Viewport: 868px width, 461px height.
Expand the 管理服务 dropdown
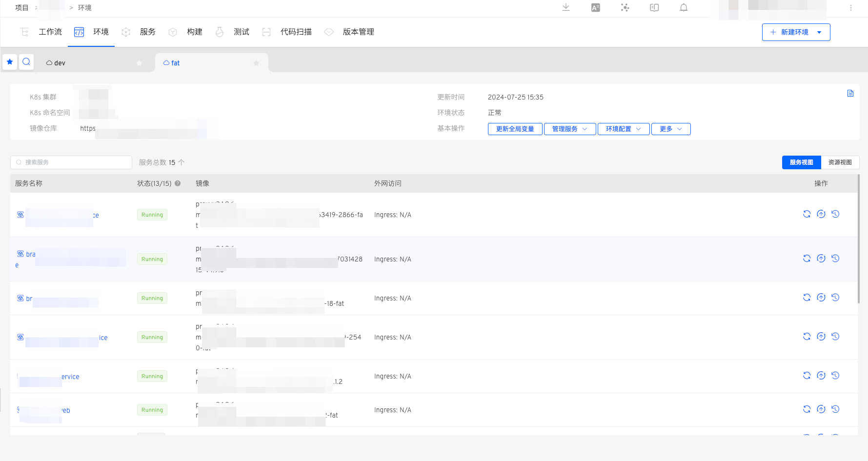click(x=569, y=129)
